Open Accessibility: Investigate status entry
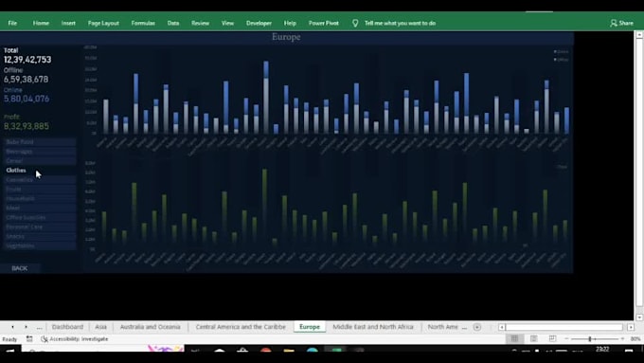644x363 pixels. point(75,339)
